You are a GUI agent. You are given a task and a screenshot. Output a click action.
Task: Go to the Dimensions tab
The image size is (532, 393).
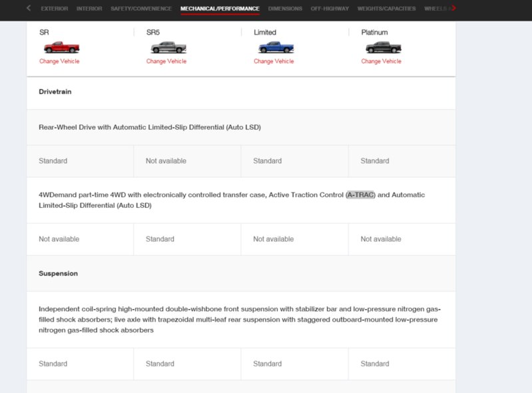coord(285,9)
